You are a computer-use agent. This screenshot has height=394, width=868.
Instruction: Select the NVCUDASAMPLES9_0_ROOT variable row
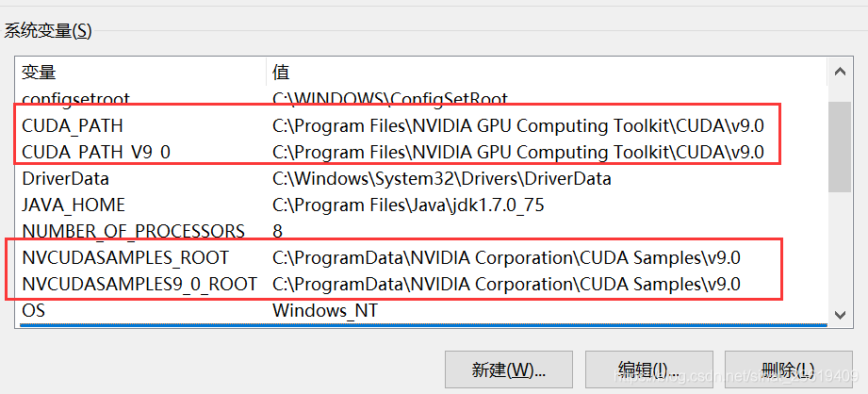(x=139, y=284)
